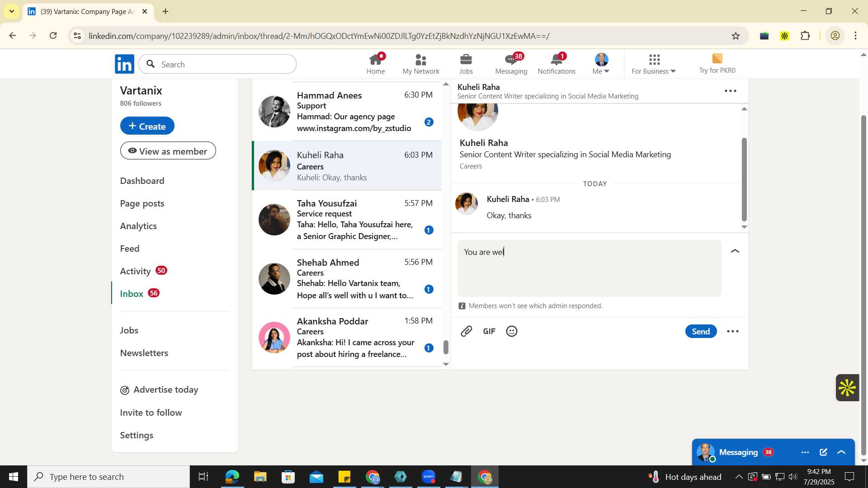Click Windows taskbar search box
The height and width of the screenshot is (488, 868).
[x=108, y=477]
